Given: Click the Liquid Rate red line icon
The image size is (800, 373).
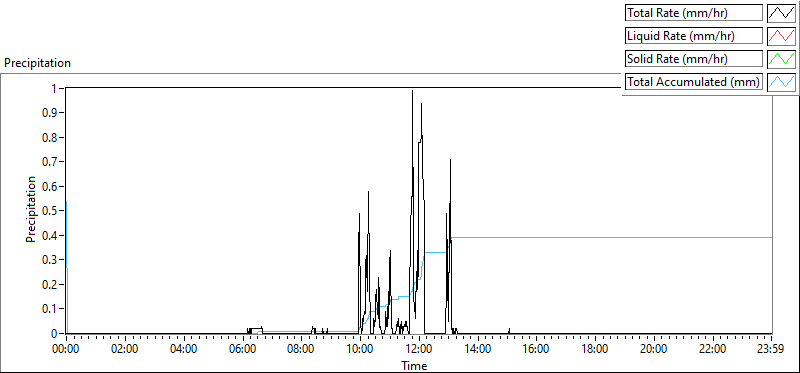Looking at the screenshot, I should pyautogui.click(x=781, y=36).
